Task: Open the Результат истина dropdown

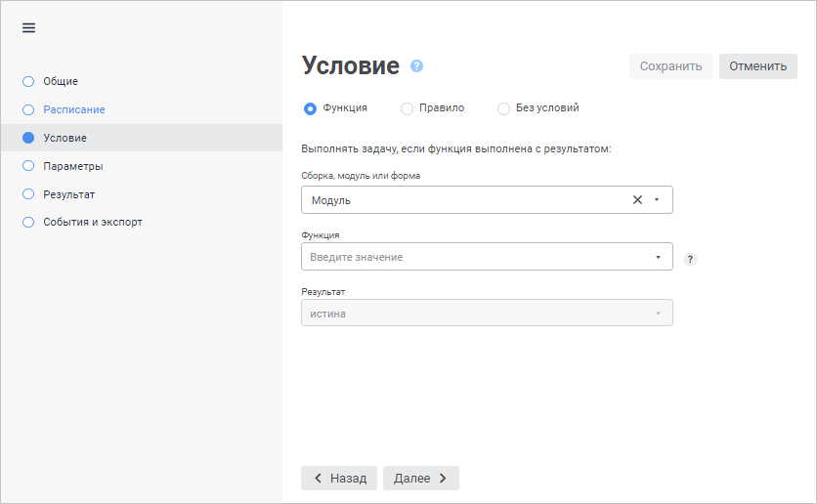Action: pyautogui.click(x=487, y=314)
